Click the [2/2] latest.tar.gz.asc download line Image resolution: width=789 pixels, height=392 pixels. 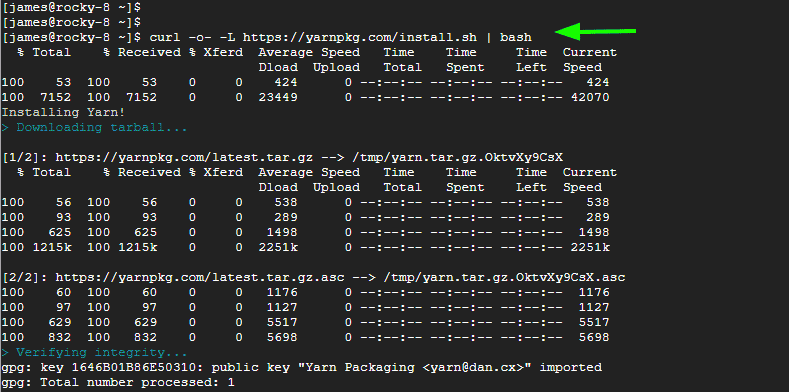coord(314,277)
